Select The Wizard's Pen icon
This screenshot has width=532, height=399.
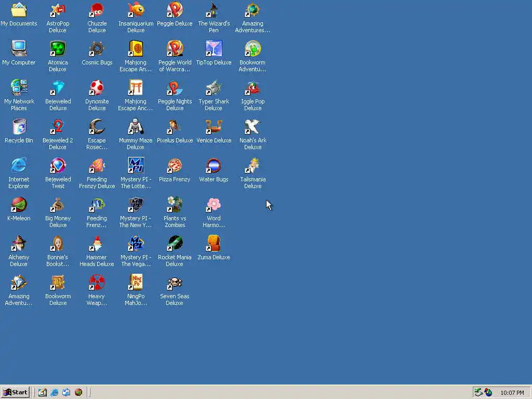point(214,10)
